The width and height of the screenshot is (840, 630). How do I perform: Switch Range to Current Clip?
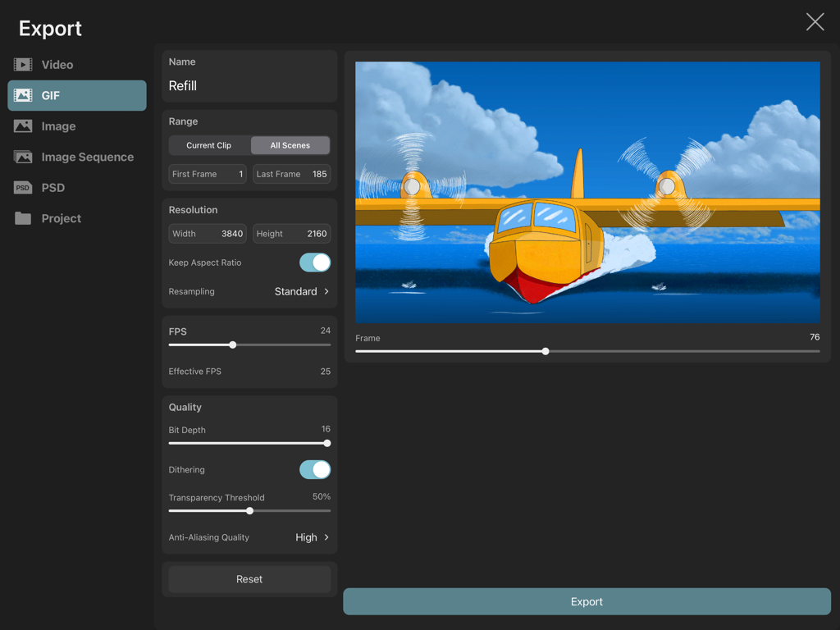click(208, 144)
